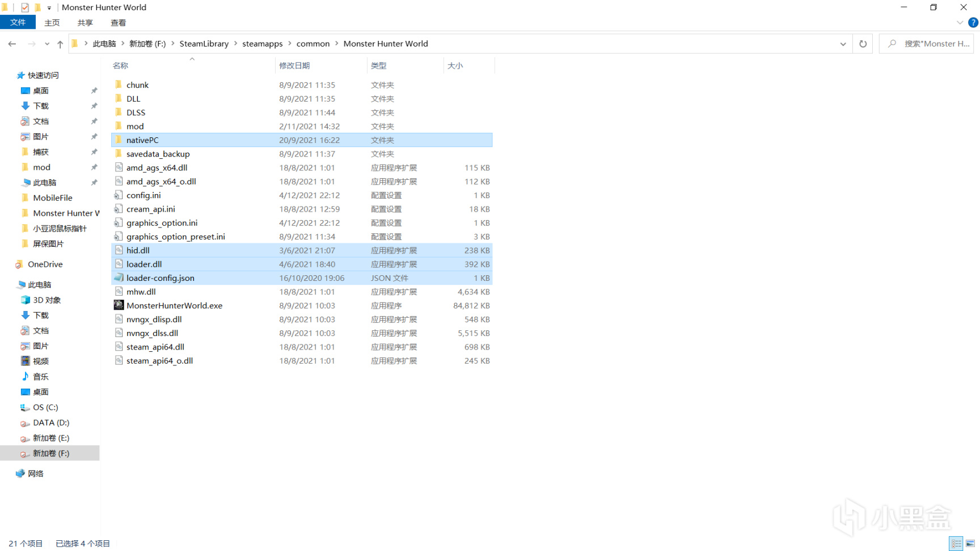
Task: Expand chevron after 此电脑 in address bar
Action: pos(122,44)
